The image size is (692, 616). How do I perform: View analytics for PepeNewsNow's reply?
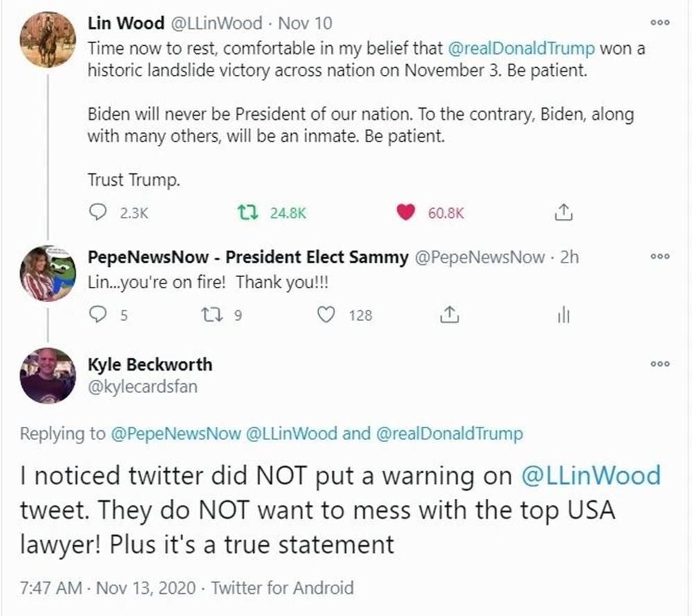click(x=563, y=315)
